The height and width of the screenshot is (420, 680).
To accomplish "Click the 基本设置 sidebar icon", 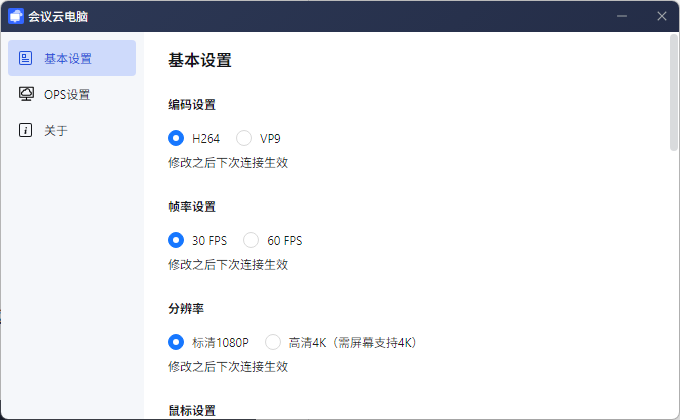I will [x=26, y=58].
